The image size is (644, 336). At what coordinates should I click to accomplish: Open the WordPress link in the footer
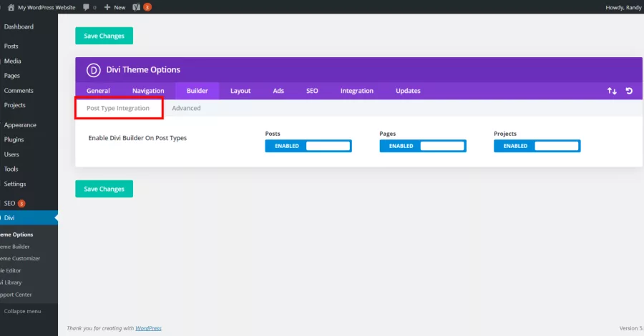coord(148,328)
